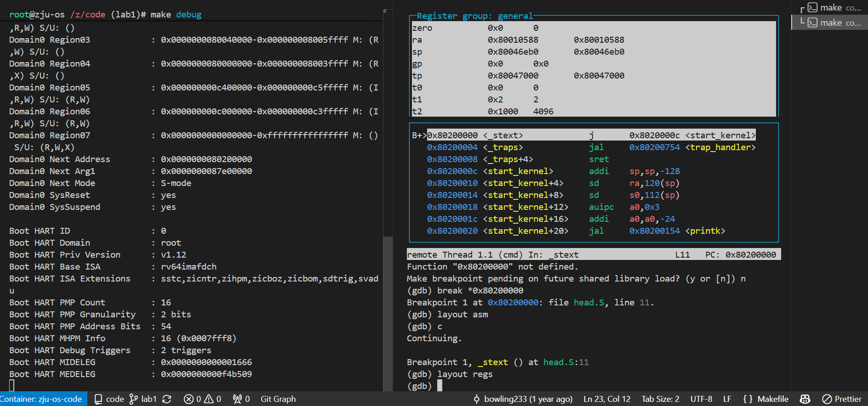The width and height of the screenshot is (868, 406).
Task: Change indentation via Tab Size: 2
Action: [660, 399]
